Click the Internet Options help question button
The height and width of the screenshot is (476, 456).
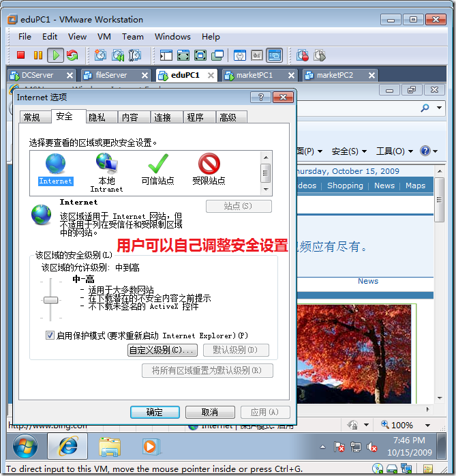coord(260,97)
